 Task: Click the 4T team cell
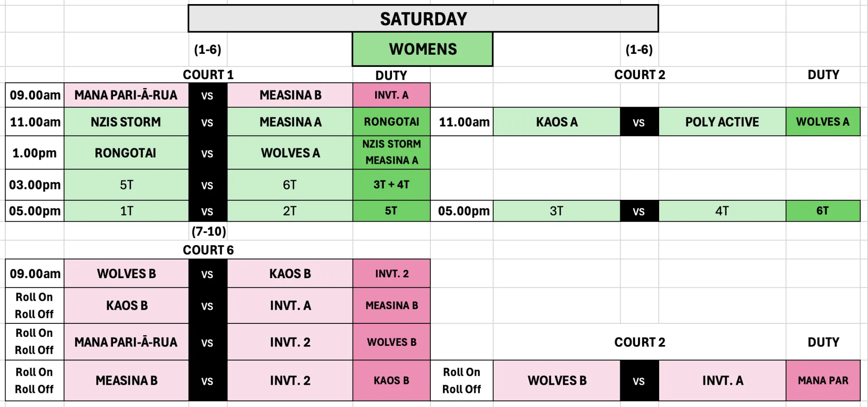click(722, 211)
